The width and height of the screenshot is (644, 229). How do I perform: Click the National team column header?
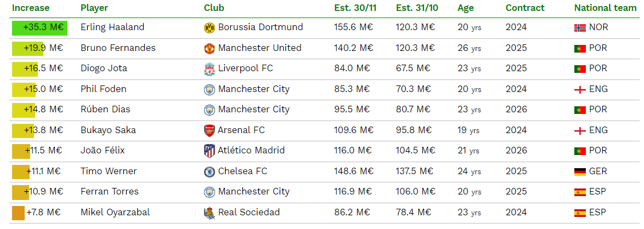click(x=606, y=8)
